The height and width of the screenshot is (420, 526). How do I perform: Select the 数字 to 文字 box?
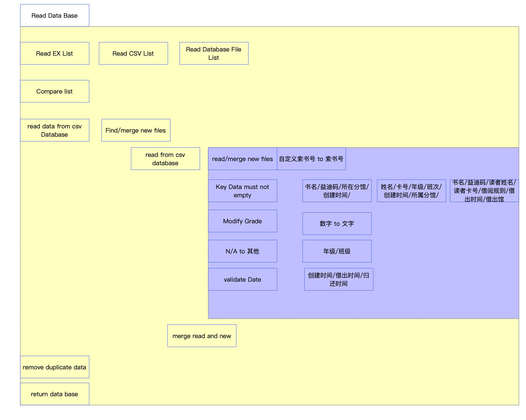click(x=337, y=224)
